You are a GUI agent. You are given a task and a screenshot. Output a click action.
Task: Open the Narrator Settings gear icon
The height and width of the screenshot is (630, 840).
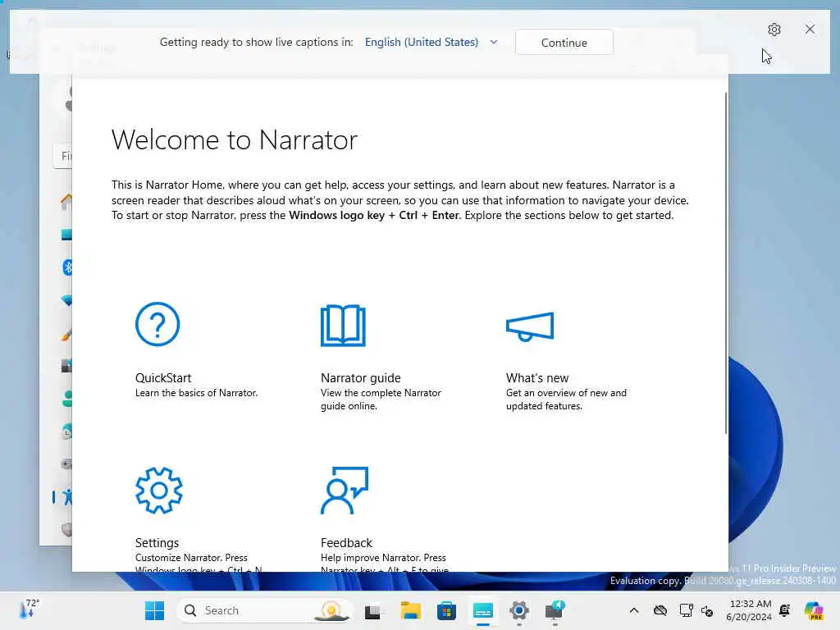click(x=158, y=491)
